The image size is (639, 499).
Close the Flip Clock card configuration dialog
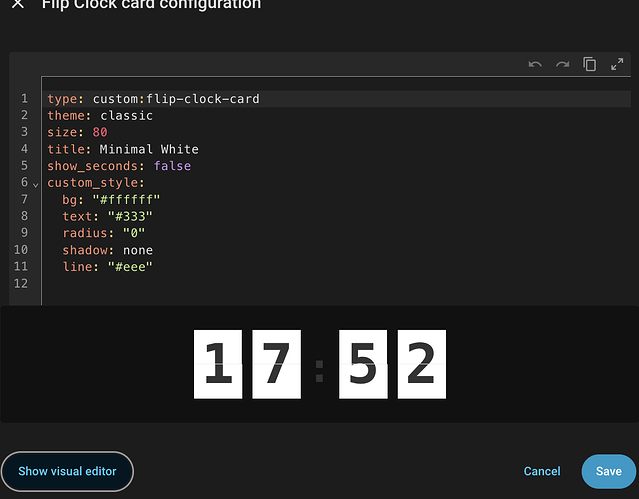(x=18, y=4)
